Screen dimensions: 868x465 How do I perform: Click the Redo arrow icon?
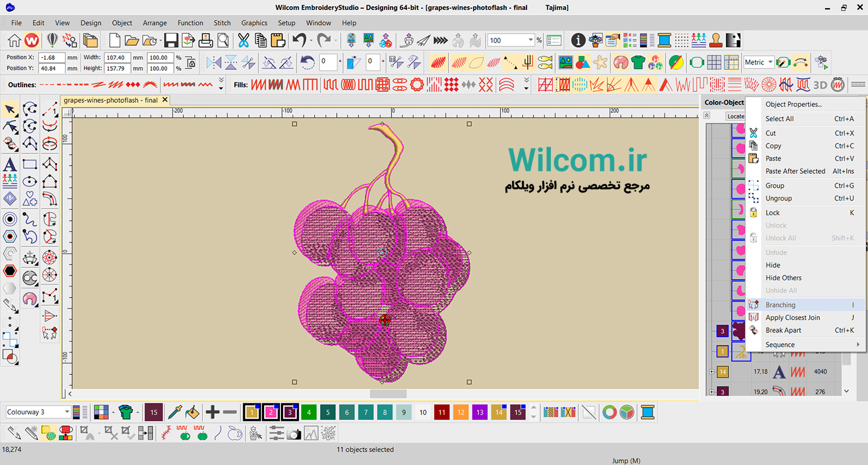(x=323, y=40)
